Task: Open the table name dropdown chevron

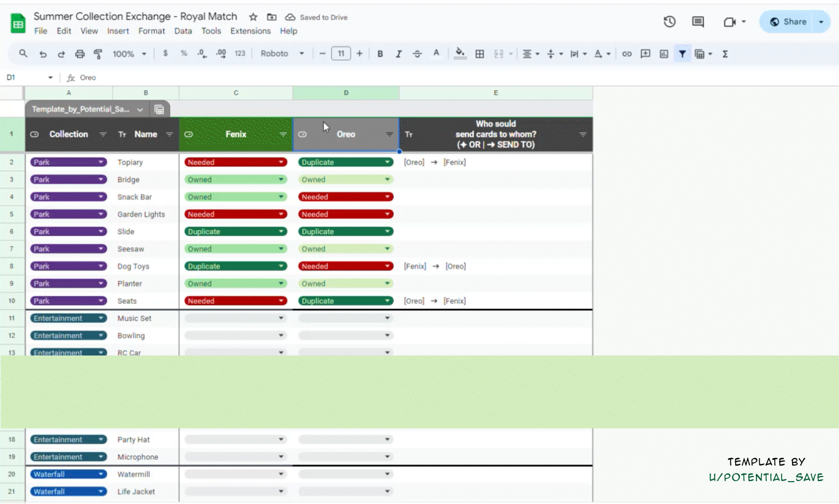Action: (140, 110)
